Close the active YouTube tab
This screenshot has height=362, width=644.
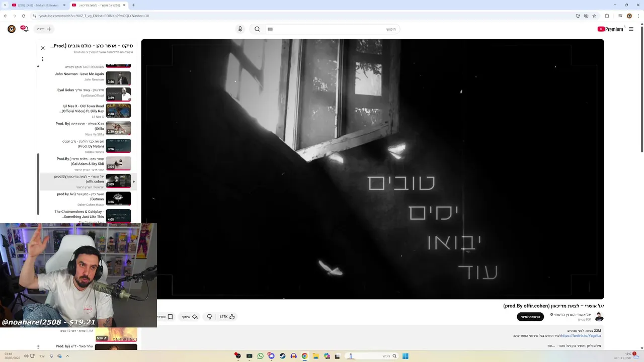point(124,5)
